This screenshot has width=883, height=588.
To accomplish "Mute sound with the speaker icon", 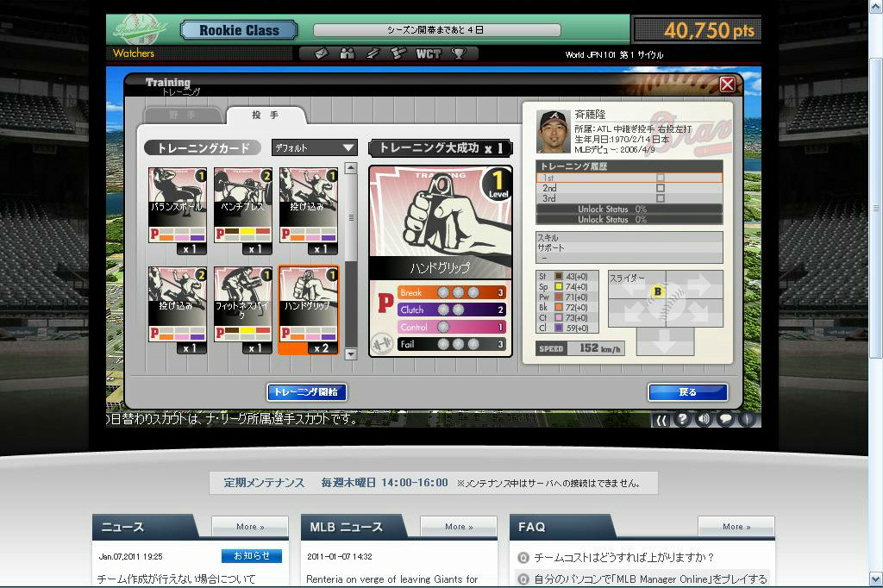I will tap(704, 419).
